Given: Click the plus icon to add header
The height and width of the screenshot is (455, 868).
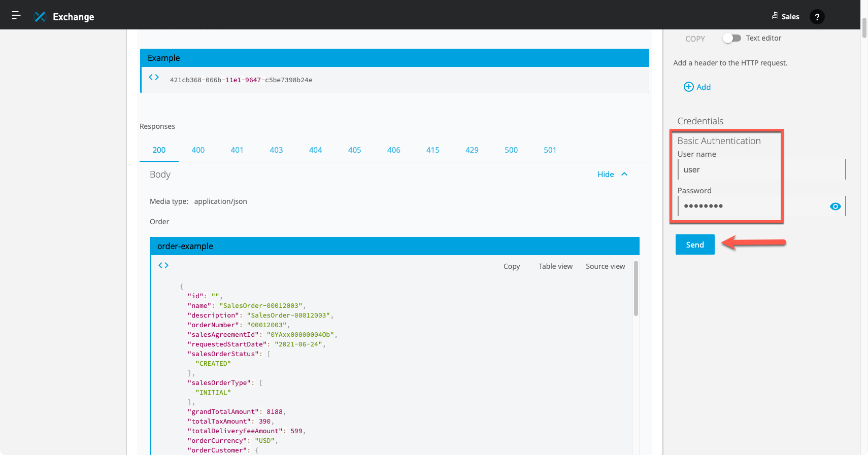Looking at the screenshot, I should click(689, 87).
